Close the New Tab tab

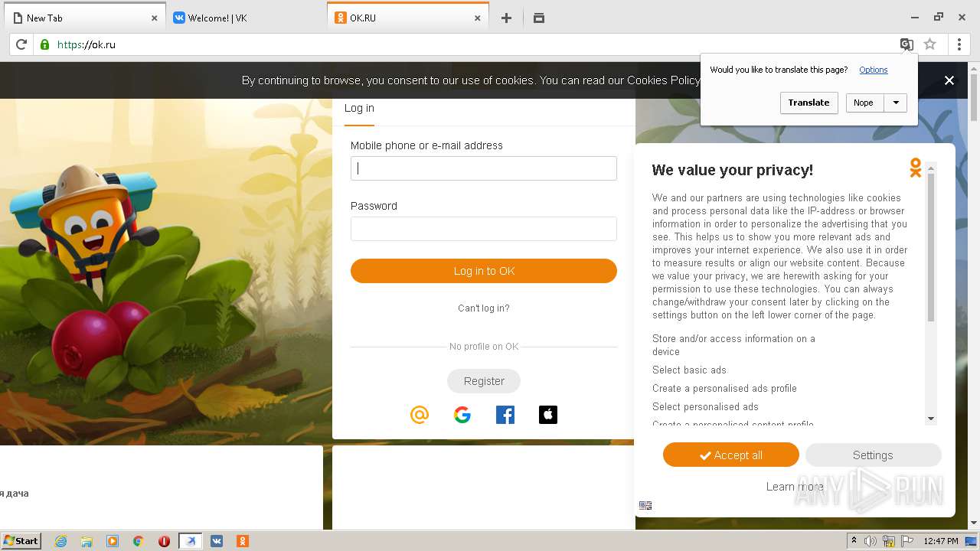(154, 18)
